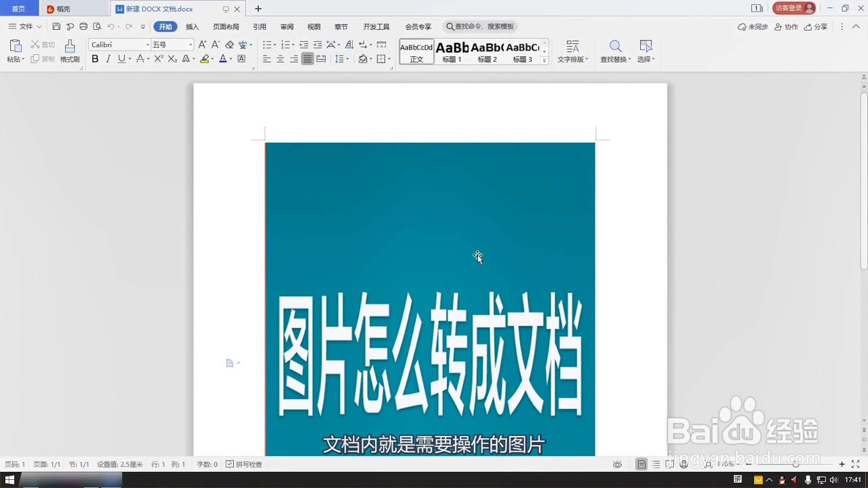Click the sort icon
Image resolution: width=868 pixels, height=488 pixels.
point(349,44)
